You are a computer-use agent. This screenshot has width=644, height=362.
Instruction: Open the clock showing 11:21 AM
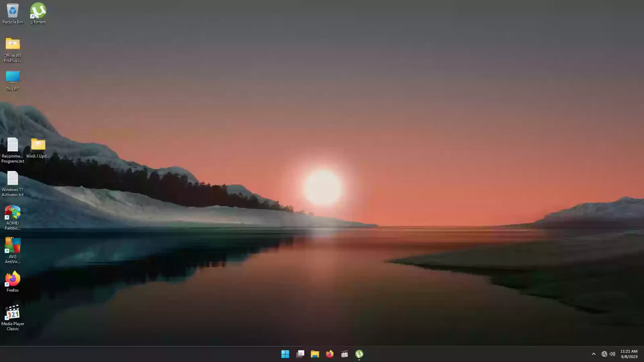pos(629,354)
